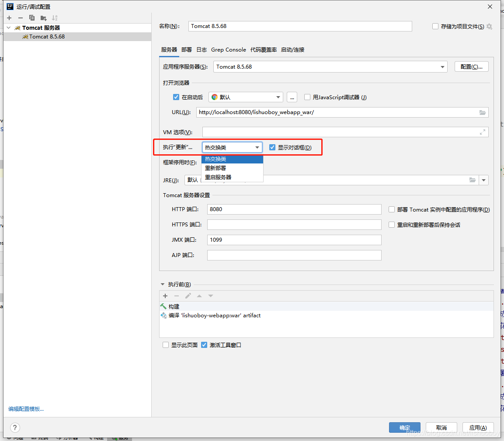Focus the HTTP 端口 field
The width and height of the screenshot is (504, 441).
coord(295,209)
